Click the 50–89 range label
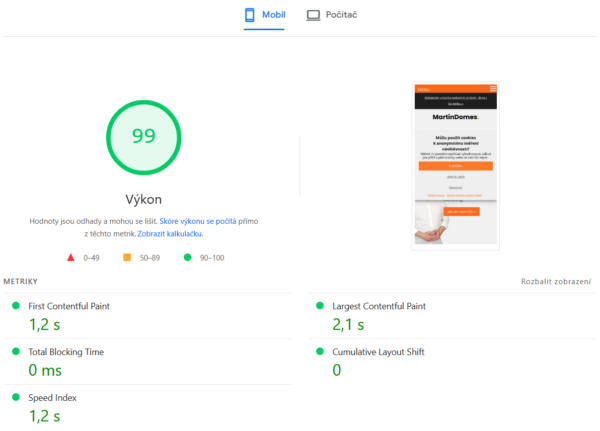Viewport: 600px width, 431px height. [150, 258]
